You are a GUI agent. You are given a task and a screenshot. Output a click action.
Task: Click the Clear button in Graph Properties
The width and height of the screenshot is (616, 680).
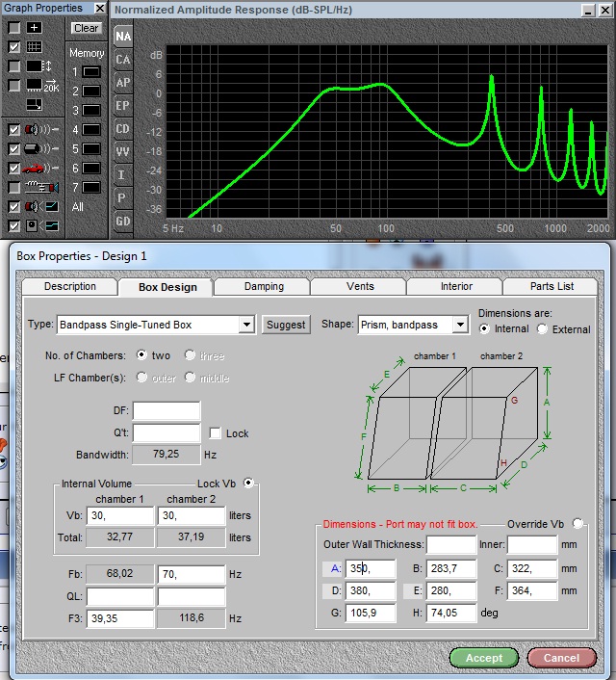(86, 28)
